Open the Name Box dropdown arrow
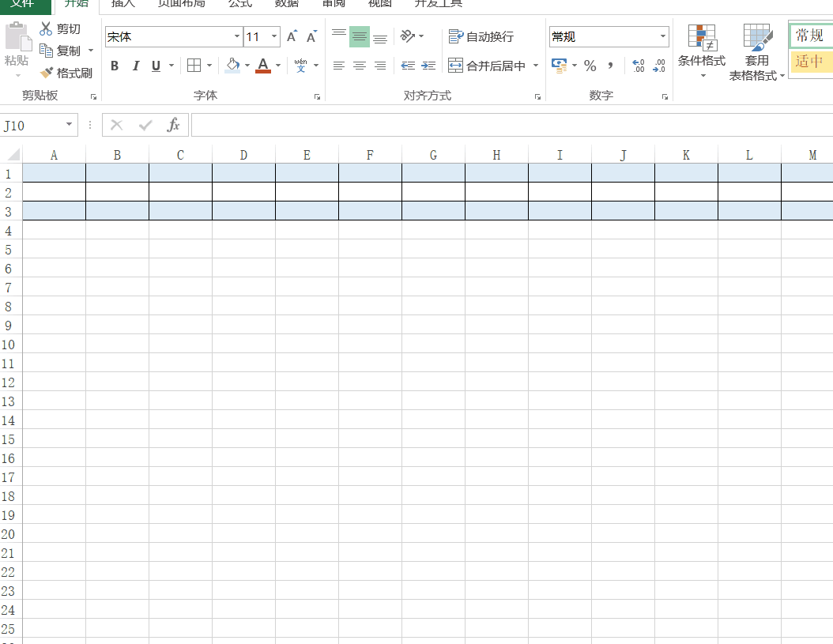This screenshot has height=644, width=833. [69, 124]
